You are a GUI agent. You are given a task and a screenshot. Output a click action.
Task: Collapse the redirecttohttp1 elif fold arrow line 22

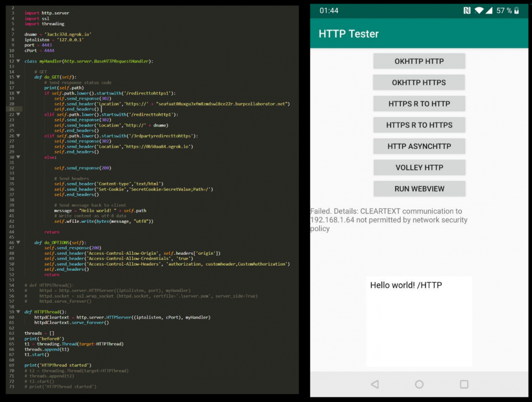tap(18, 114)
